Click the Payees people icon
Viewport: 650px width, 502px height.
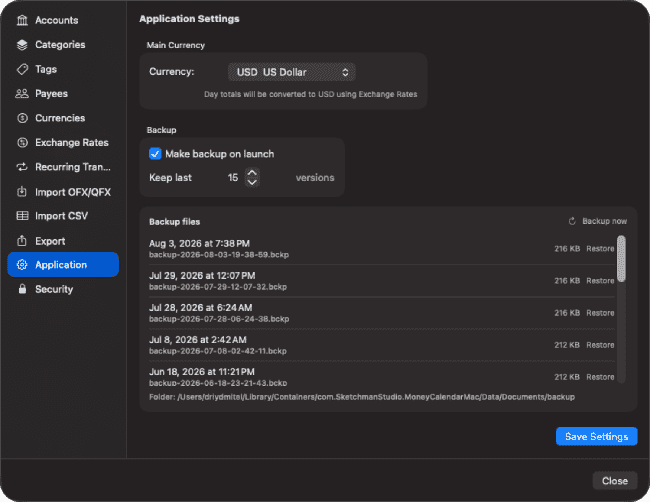pos(22,94)
